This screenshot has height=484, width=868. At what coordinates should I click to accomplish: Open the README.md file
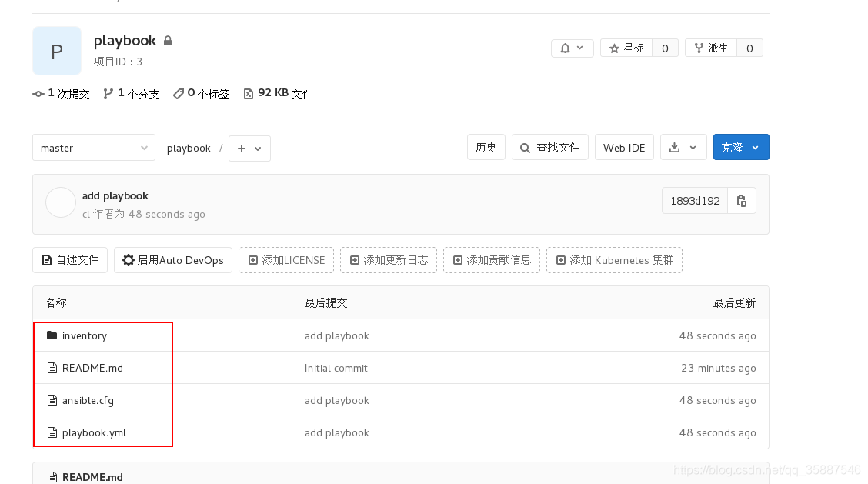[92, 368]
